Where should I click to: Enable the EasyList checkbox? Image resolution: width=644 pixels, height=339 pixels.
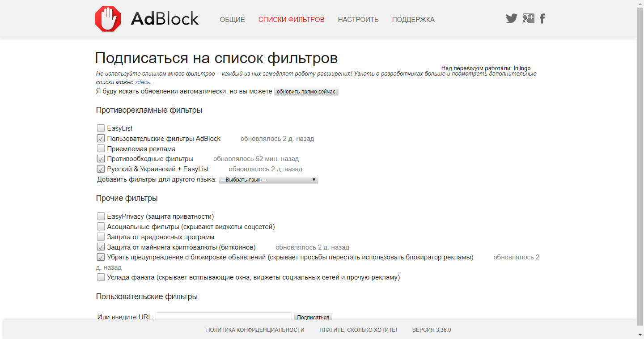[x=101, y=128]
